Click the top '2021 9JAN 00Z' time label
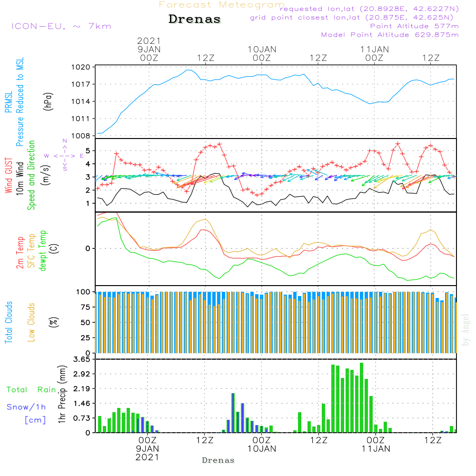 click(149, 49)
